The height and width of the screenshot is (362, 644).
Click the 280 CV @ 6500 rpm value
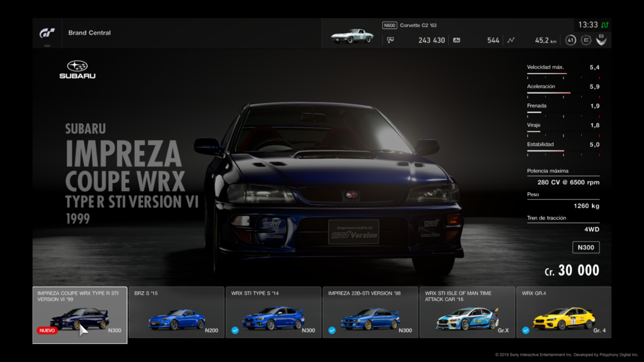pos(569,182)
